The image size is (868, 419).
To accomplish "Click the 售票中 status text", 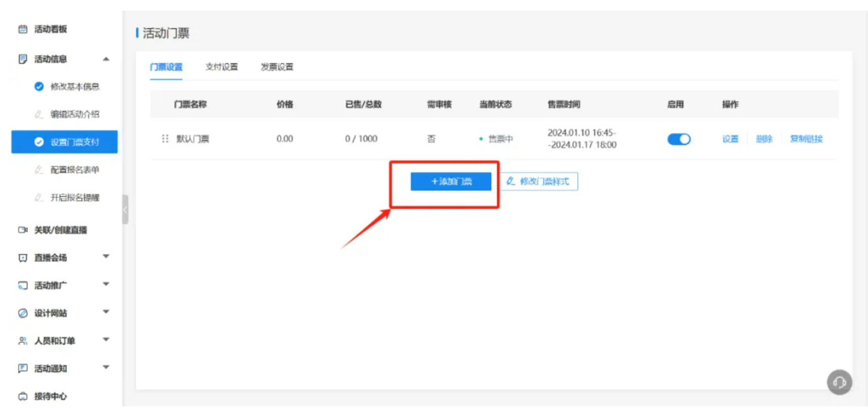I will click(x=501, y=139).
